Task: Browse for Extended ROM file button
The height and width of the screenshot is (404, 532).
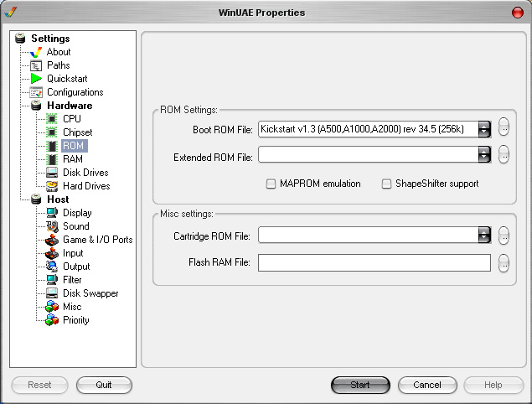Action: (504, 154)
